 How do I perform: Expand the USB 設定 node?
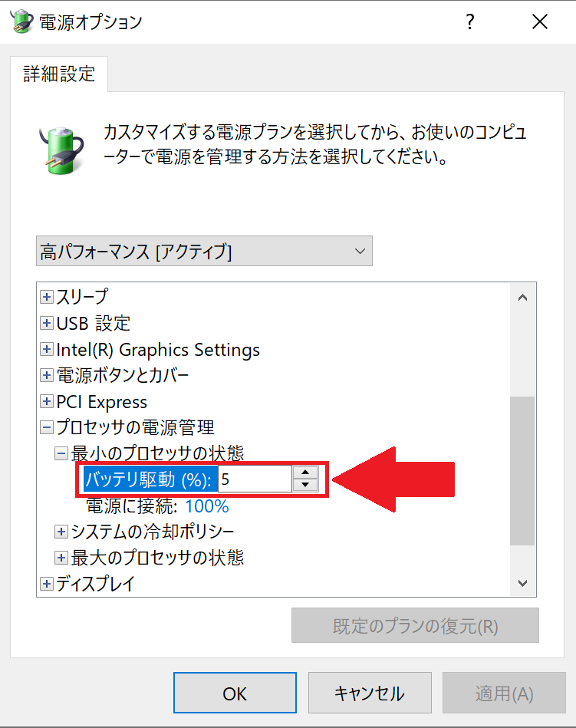(x=47, y=323)
